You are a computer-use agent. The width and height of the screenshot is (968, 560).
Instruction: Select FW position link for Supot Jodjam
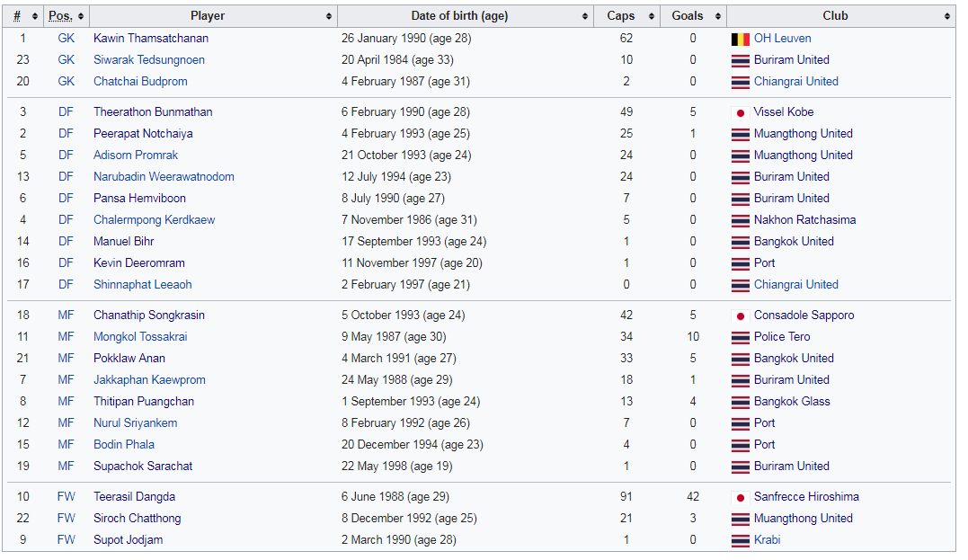66,539
